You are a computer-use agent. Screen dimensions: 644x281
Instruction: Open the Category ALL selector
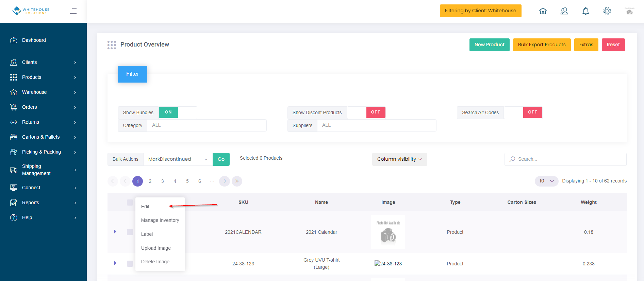(x=207, y=125)
